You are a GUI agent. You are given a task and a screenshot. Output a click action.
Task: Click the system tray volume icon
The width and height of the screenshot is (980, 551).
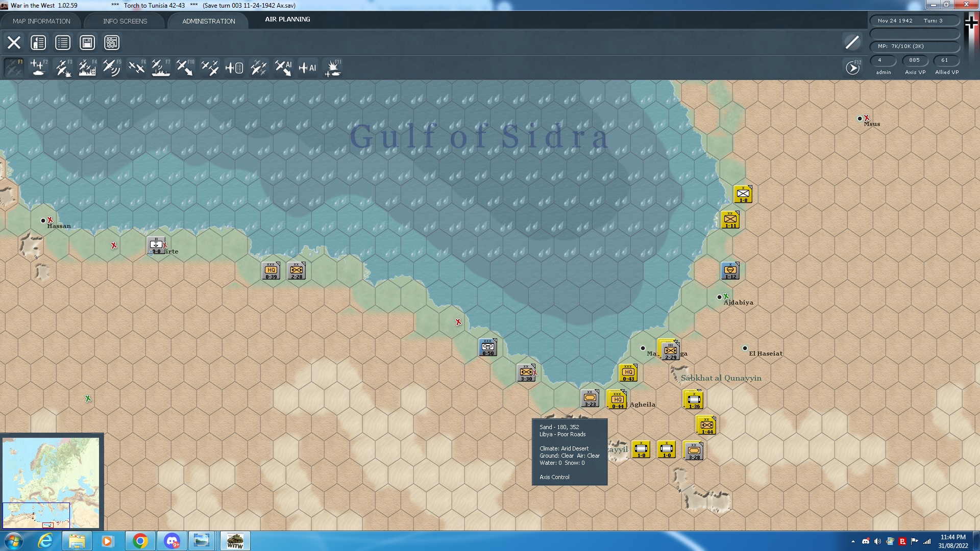(x=877, y=541)
